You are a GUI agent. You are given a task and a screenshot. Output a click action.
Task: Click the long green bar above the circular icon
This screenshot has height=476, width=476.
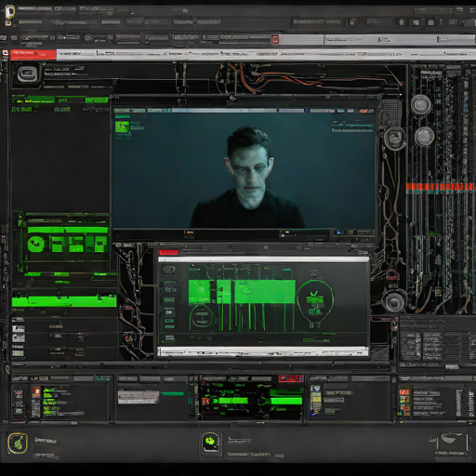[x=68, y=230]
